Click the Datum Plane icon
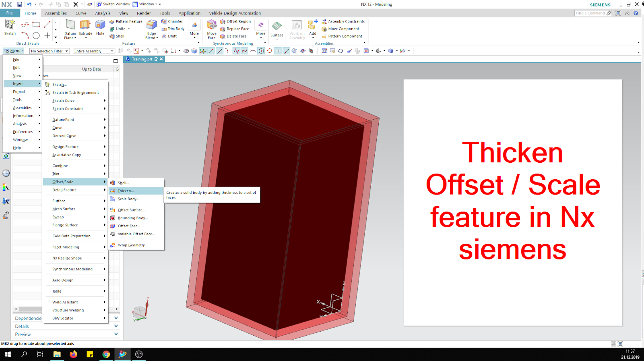 point(70,25)
